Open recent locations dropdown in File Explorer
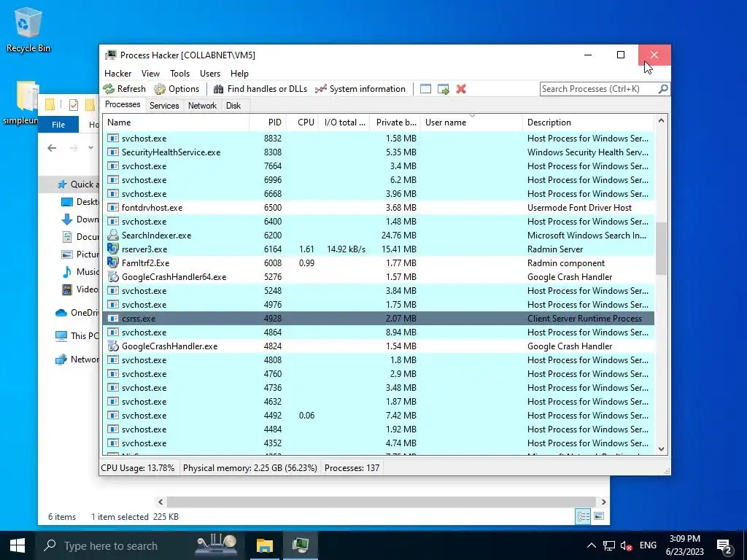Image resolution: width=747 pixels, height=560 pixels. [90, 148]
